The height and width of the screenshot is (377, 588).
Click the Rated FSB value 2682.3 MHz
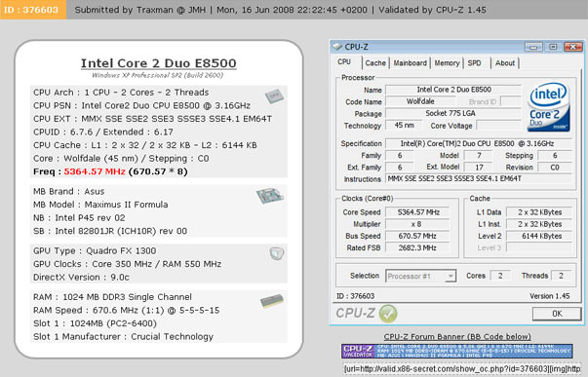(417, 247)
